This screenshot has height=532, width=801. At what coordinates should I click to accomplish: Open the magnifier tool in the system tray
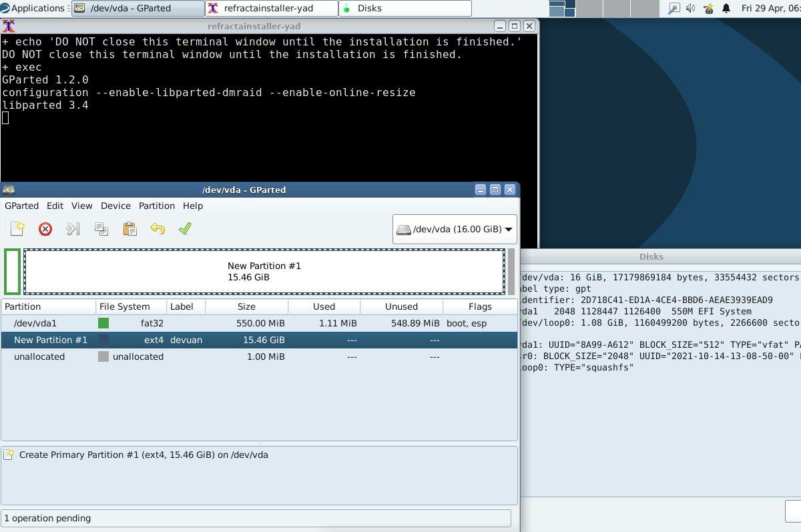click(x=674, y=9)
